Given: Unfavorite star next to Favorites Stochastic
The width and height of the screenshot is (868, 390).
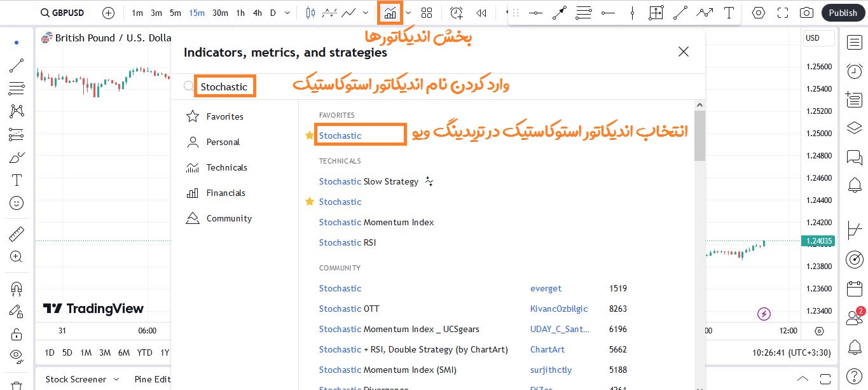Looking at the screenshot, I should click(309, 136).
